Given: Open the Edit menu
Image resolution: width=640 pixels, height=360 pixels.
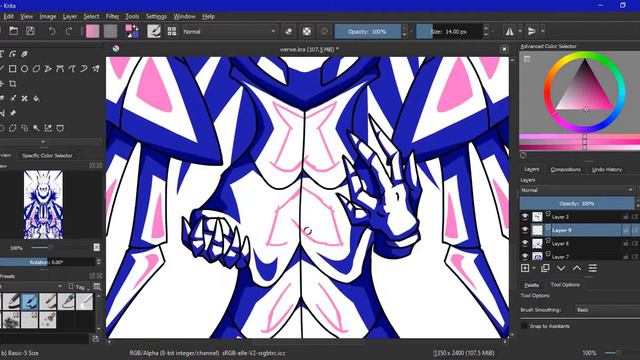Looking at the screenshot, I should coord(9,16).
